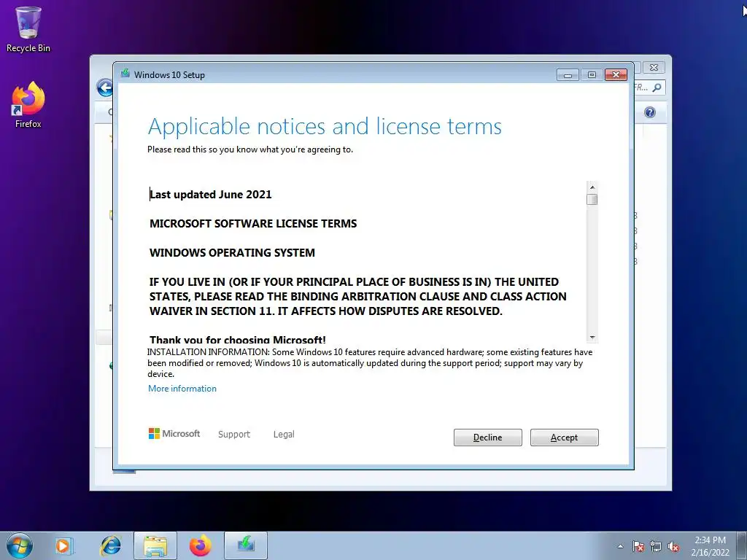Close the Windows 10 Setup window
This screenshot has width=747, height=560.
pos(616,75)
